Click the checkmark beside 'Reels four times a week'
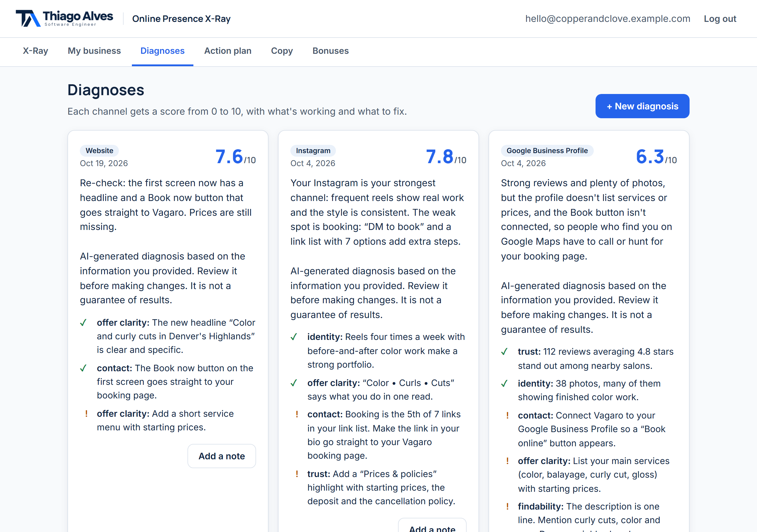757x532 pixels. pos(294,337)
